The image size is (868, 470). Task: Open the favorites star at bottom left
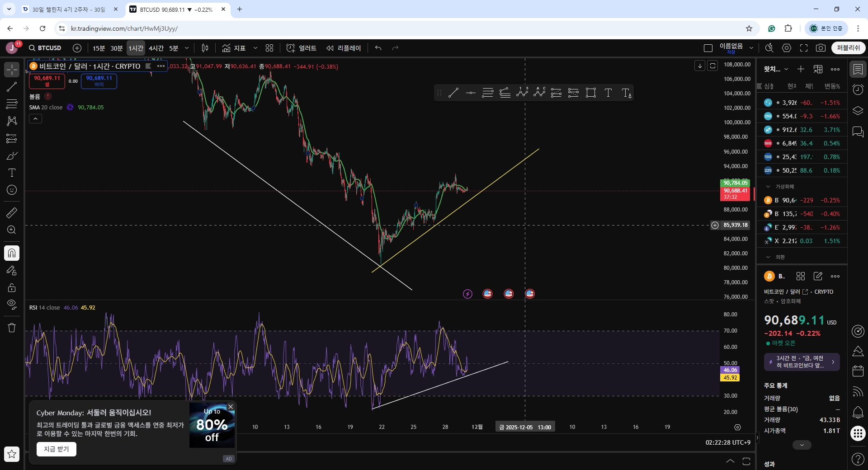pos(12,454)
